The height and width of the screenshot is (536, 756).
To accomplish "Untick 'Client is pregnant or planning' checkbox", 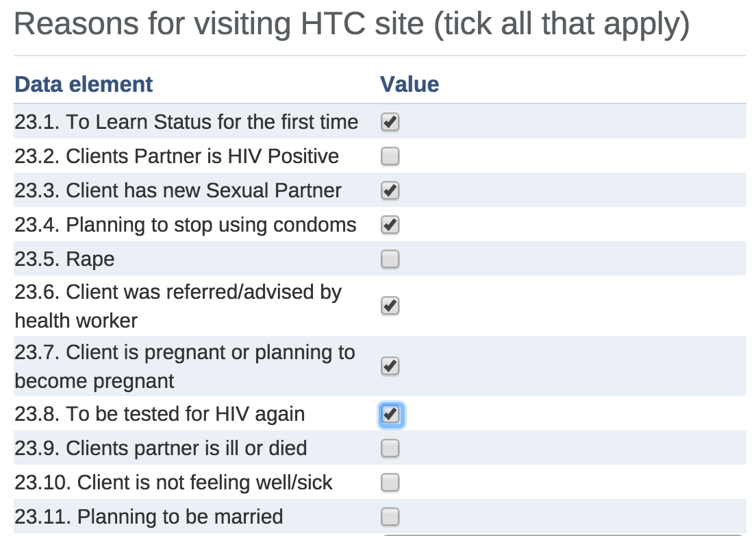I will point(390,367).
